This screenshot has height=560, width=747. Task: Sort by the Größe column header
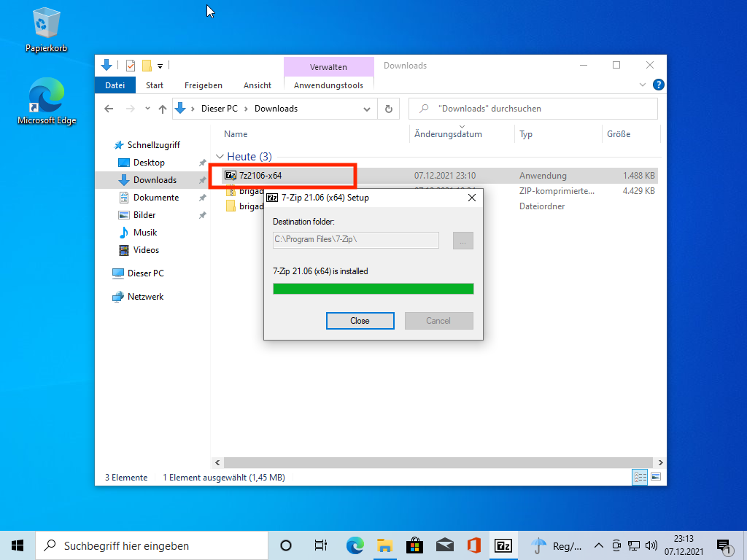point(619,134)
